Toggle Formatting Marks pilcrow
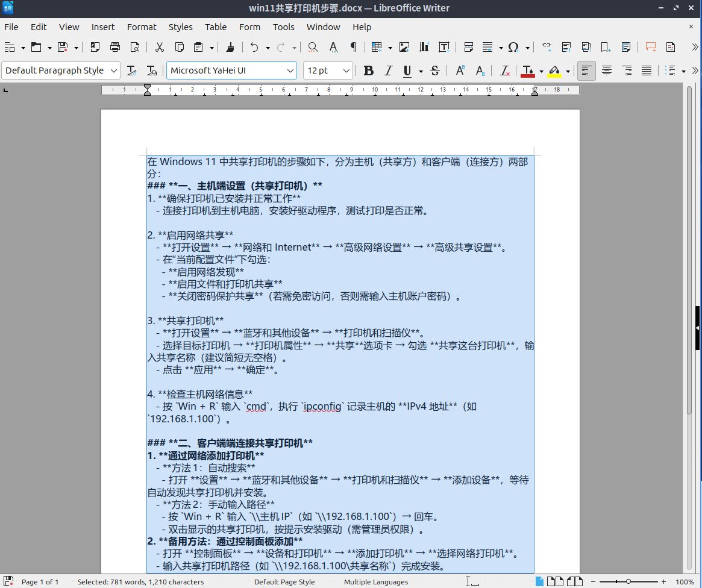Screen dimensions: 702x588 pos(353,47)
